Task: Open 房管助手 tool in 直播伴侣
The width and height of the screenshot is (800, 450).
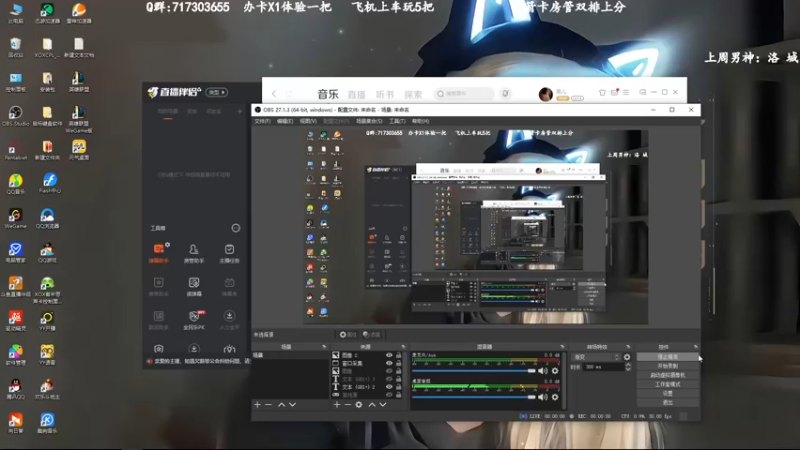Action: [x=194, y=253]
